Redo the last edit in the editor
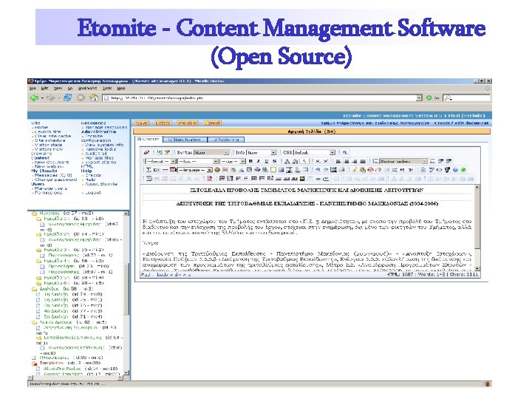The image size is (532, 399). (325, 169)
